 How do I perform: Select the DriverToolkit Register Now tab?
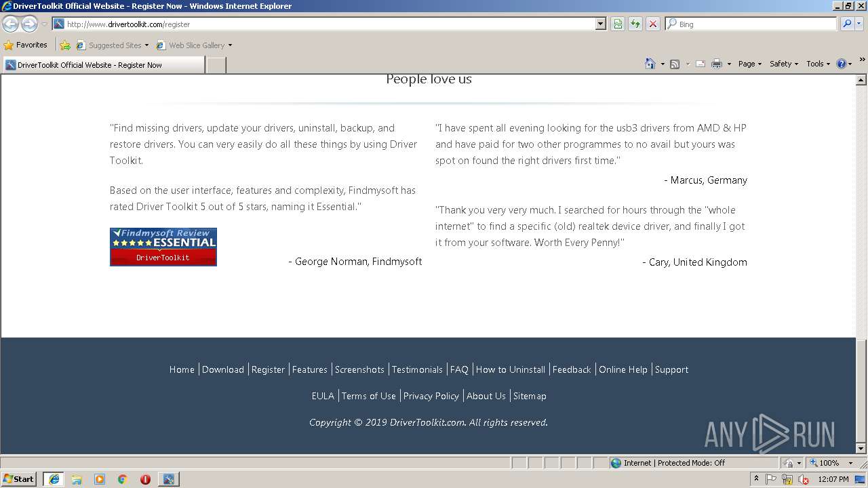[103, 65]
